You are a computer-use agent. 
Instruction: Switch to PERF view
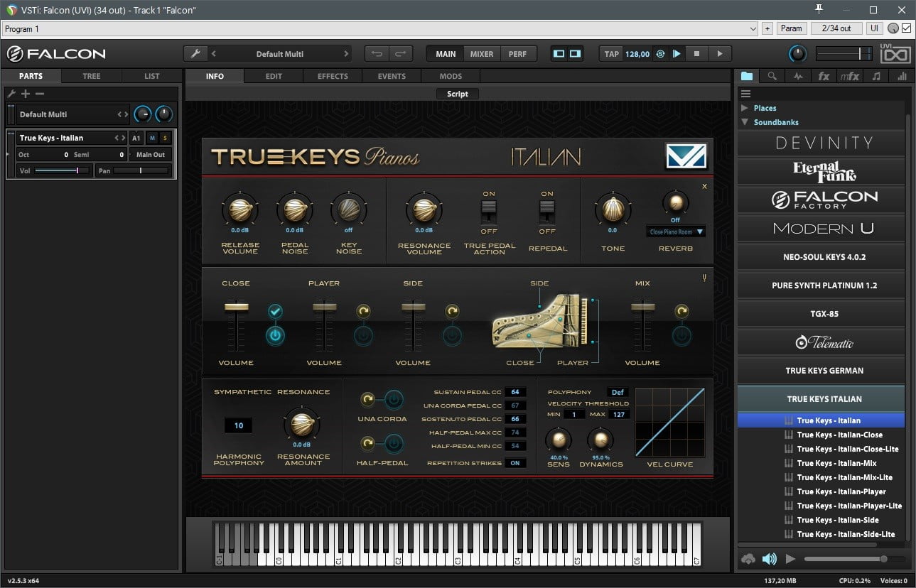point(517,54)
